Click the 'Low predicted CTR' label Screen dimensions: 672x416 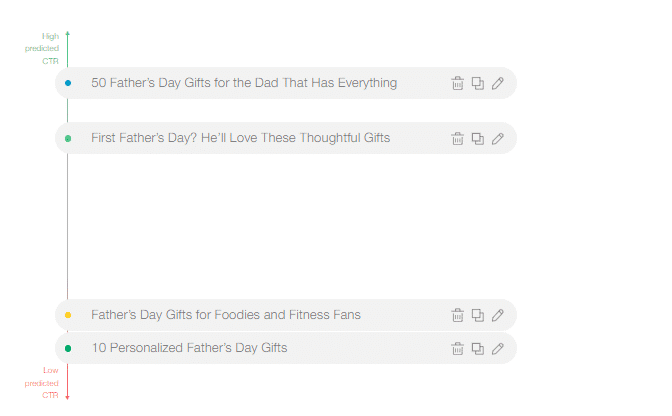point(42,383)
